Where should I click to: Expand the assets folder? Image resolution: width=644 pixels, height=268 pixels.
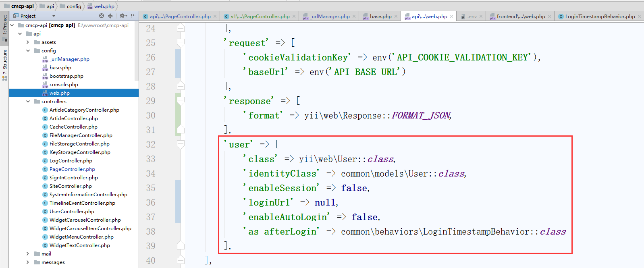click(28, 42)
